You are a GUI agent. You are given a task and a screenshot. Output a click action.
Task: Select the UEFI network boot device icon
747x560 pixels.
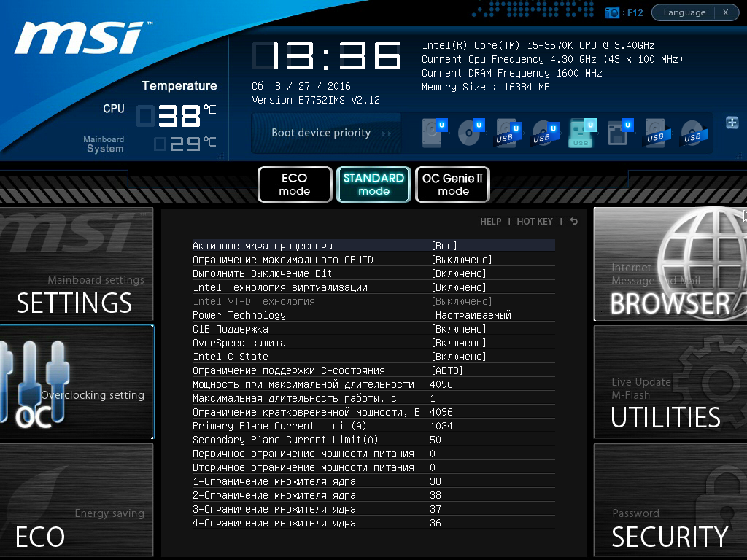pyautogui.click(x=620, y=133)
